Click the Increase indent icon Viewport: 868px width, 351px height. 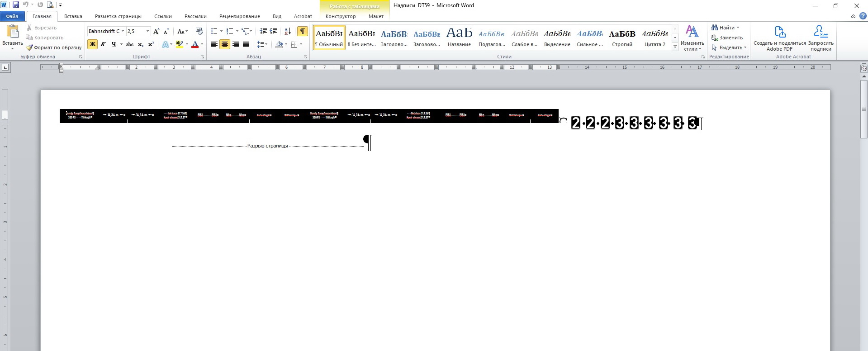[274, 31]
